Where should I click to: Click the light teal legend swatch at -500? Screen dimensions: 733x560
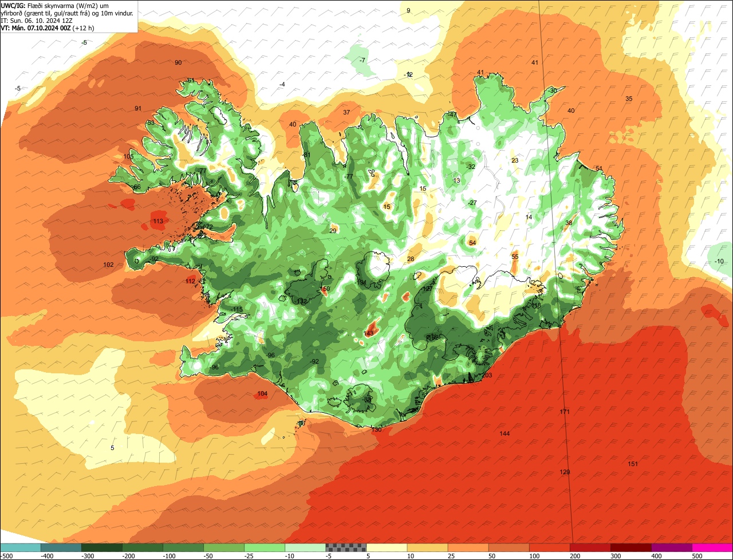click(x=20, y=547)
